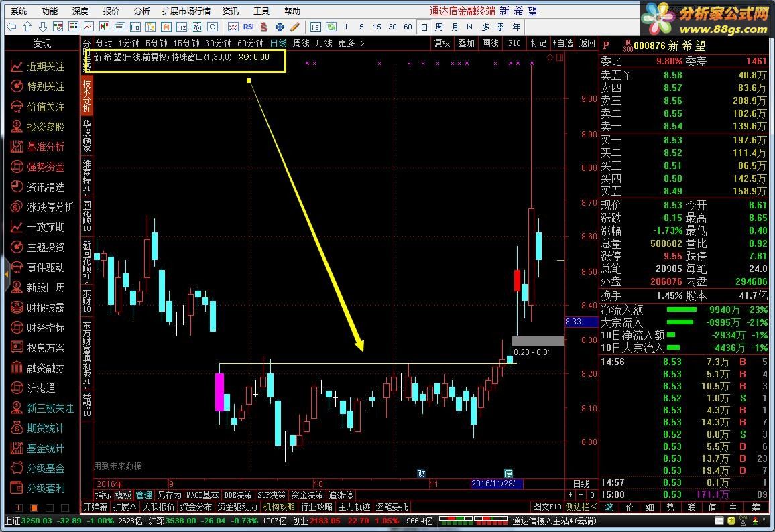The width and height of the screenshot is (775, 532).
Task: Click the 画线 drawing button
Action: pyautogui.click(x=490, y=43)
